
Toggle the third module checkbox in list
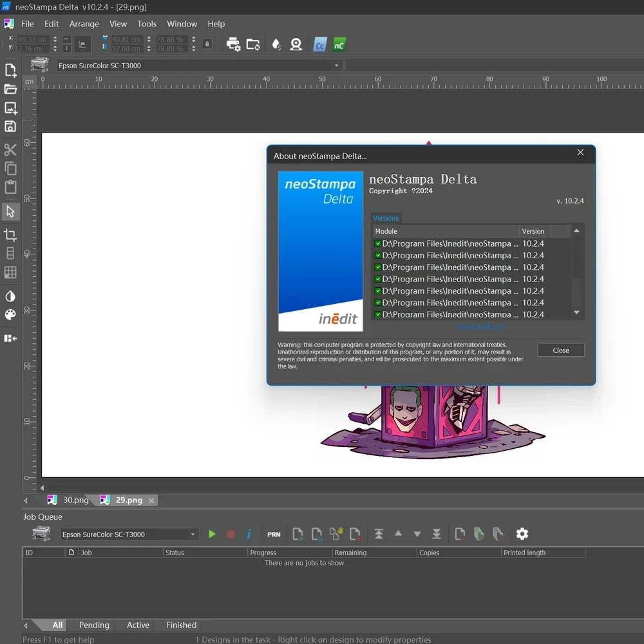coord(378,267)
